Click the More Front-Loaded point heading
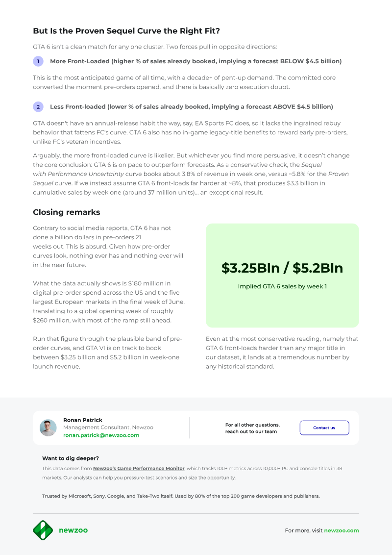The height and width of the screenshot is (555, 392). pyautogui.click(x=196, y=61)
